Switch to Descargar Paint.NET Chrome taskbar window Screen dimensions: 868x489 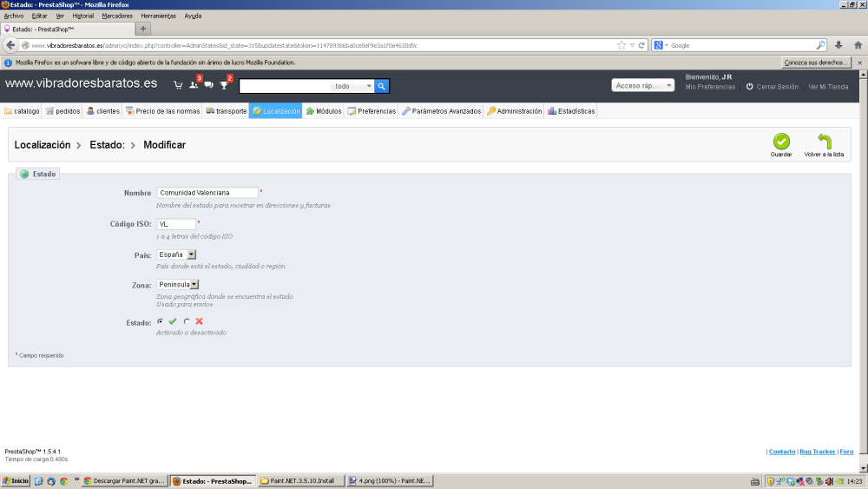click(x=124, y=480)
